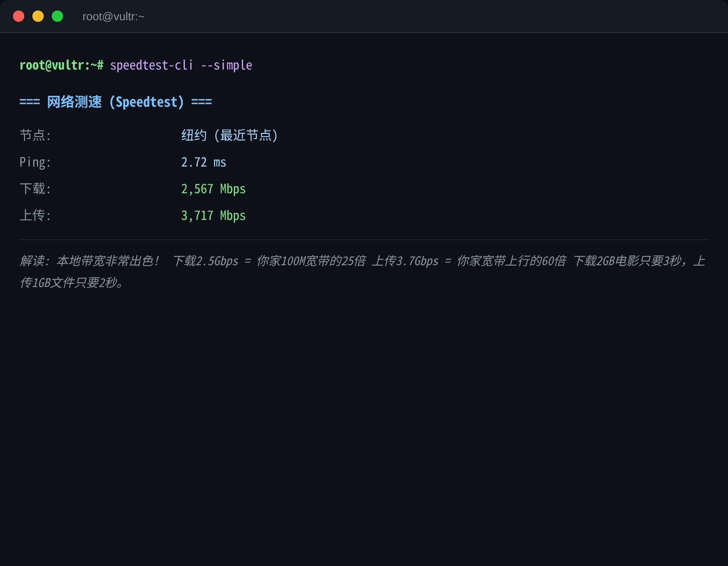This screenshot has width=728, height=566.
Task: Click the 3,717 Mbps upload value
Action: pos(214,215)
